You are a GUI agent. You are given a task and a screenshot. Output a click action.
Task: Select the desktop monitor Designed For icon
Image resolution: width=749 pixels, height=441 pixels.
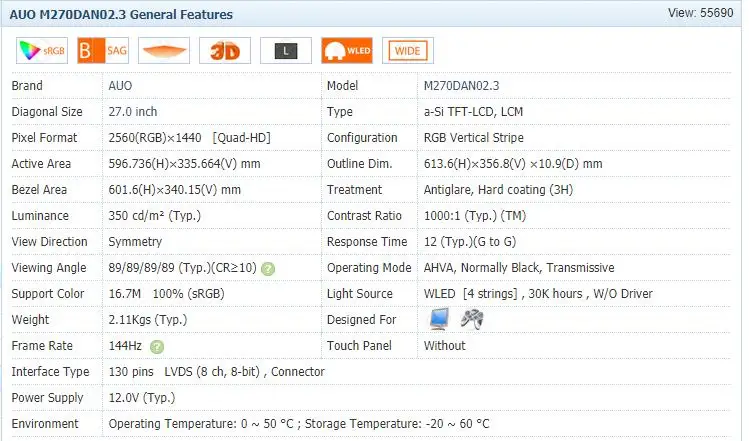click(x=439, y=319)
